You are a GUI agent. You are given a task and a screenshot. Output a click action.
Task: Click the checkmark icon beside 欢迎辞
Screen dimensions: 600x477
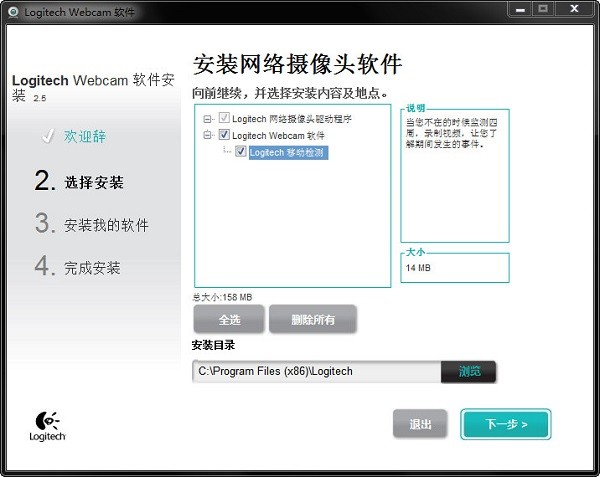[x=48, y=136]
